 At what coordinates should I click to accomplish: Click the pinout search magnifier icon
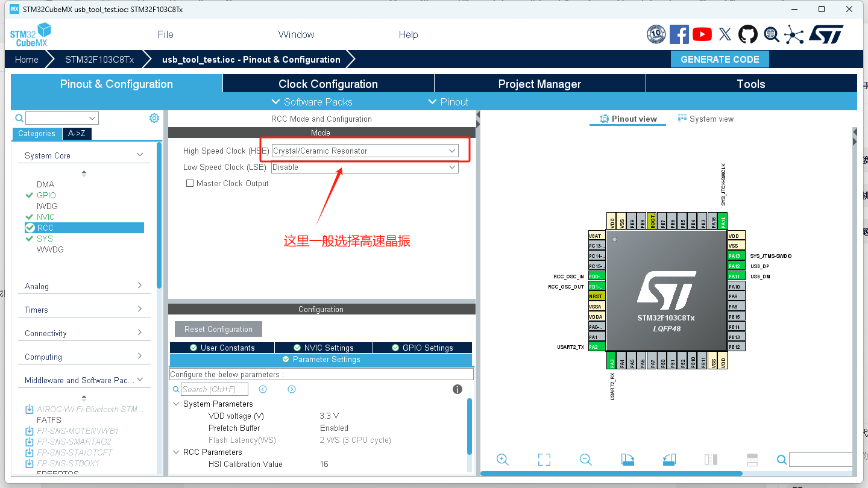point(781,459)
